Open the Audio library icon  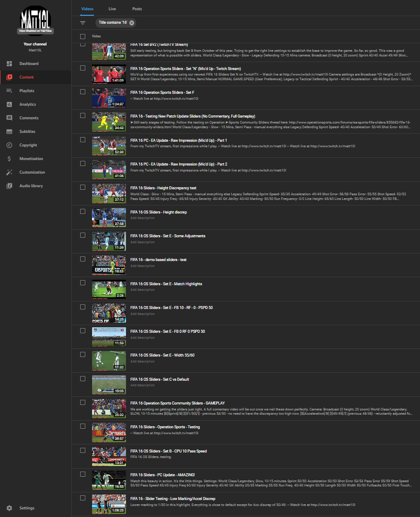9,186
